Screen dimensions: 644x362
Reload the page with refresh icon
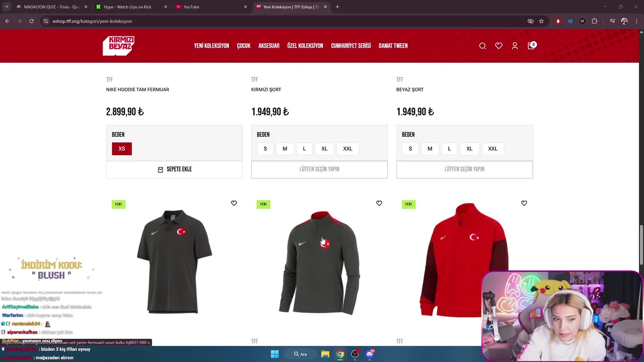coord(31,21)
